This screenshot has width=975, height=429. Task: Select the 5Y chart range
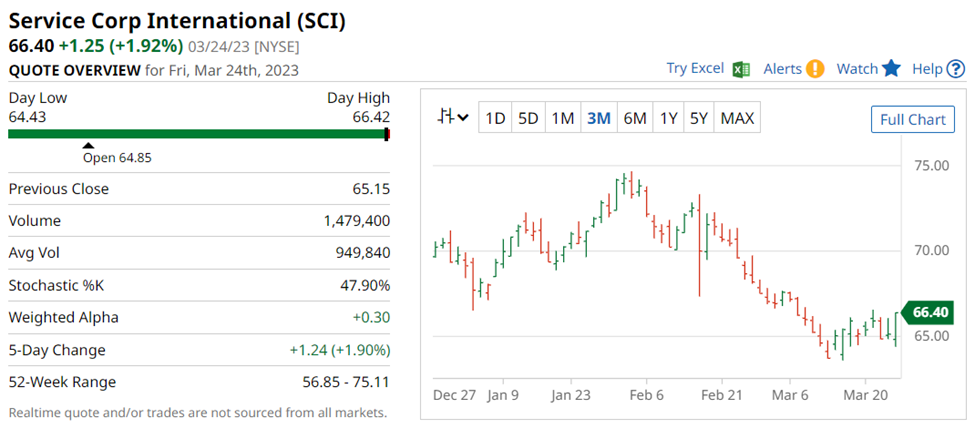[700, 118]
